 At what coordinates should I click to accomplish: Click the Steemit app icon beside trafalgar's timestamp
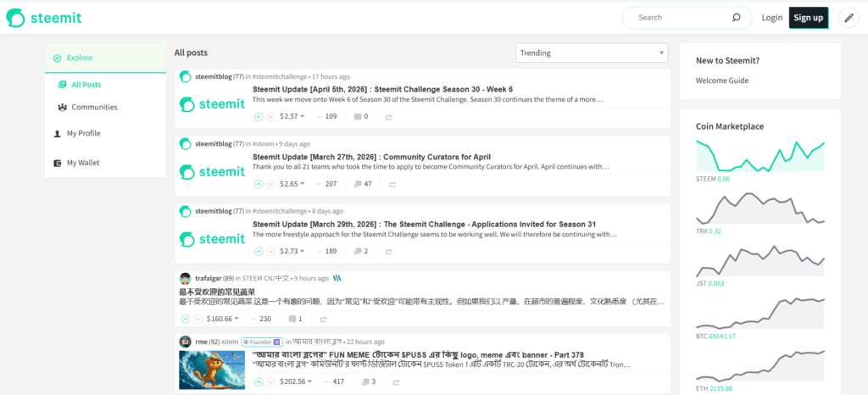[x=337, y=278]
